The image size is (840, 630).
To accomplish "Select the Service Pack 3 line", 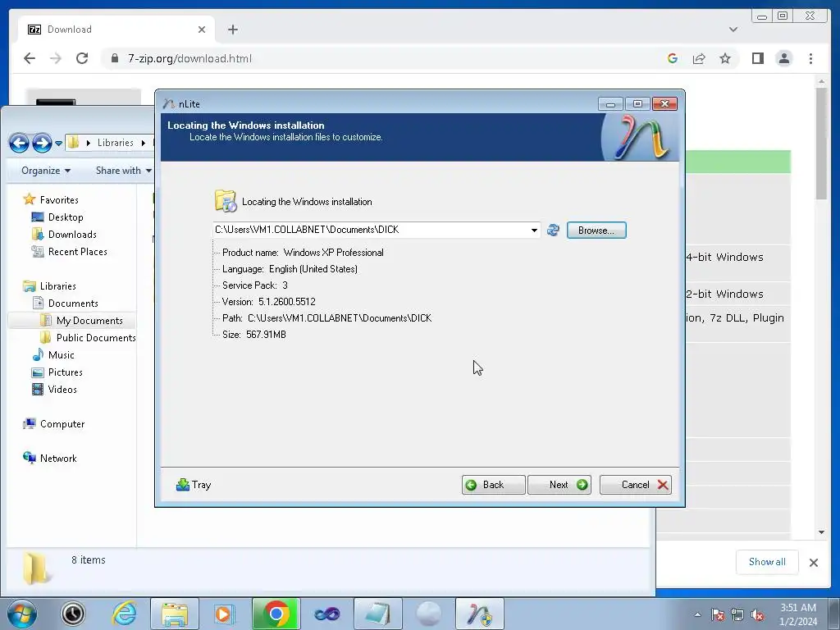I will (x=255, y=285).
